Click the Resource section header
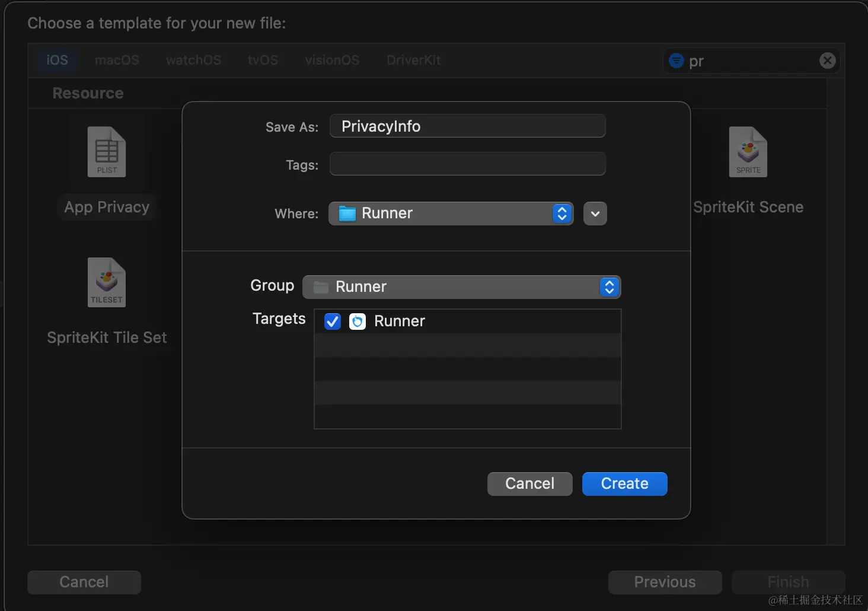 coord(88,93)
